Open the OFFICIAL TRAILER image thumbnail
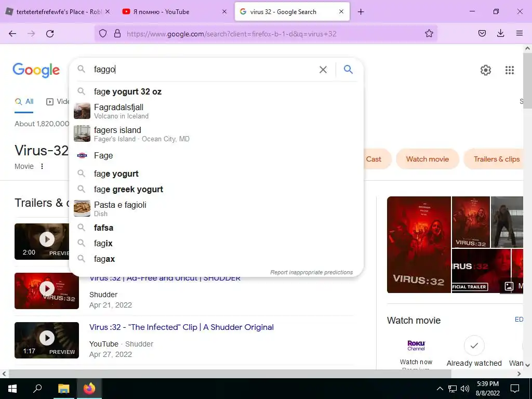 click(481, 271)
